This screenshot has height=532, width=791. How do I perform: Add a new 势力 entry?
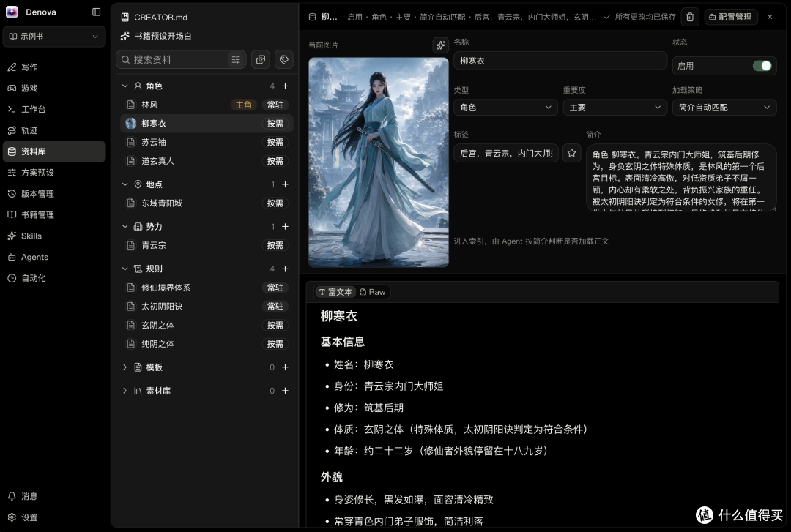click(285, 227)
